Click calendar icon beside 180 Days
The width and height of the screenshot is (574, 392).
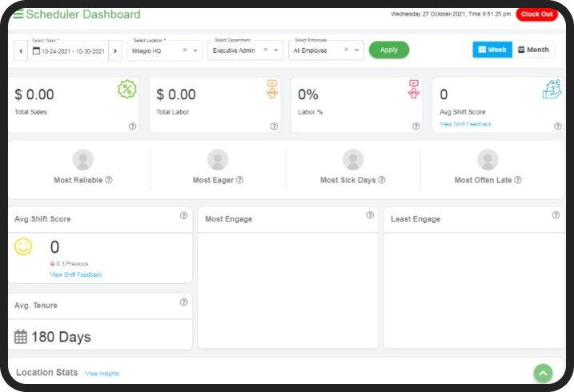coord(21,337)
